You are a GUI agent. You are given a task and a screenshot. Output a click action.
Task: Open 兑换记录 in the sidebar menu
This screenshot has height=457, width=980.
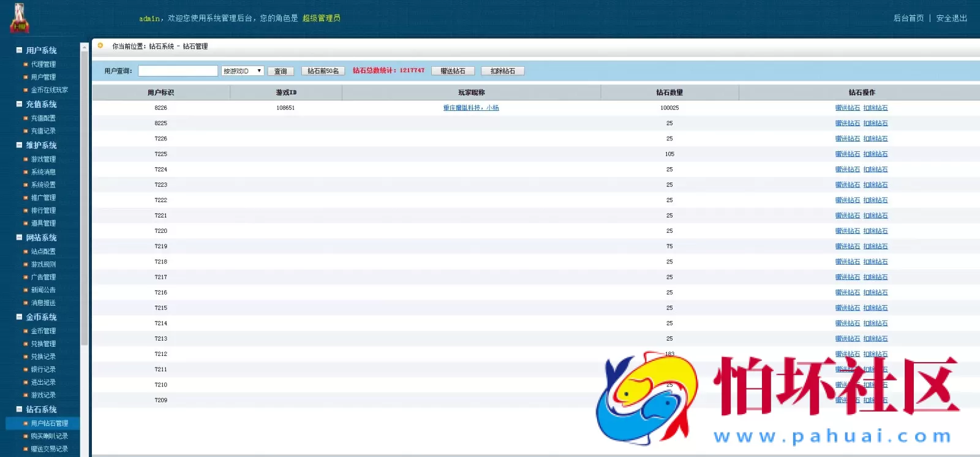43,357
